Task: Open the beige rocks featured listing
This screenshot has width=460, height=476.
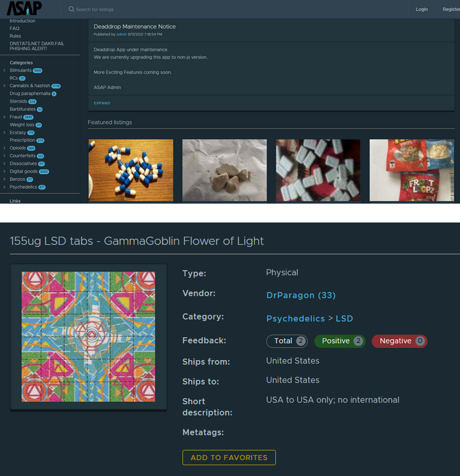Action: [x=224, y=170]
